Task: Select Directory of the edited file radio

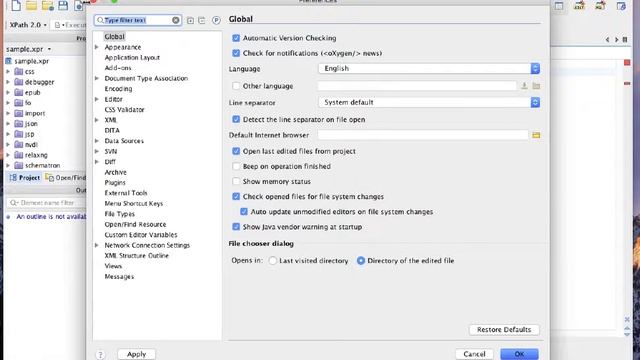Action: coord(361,261)
